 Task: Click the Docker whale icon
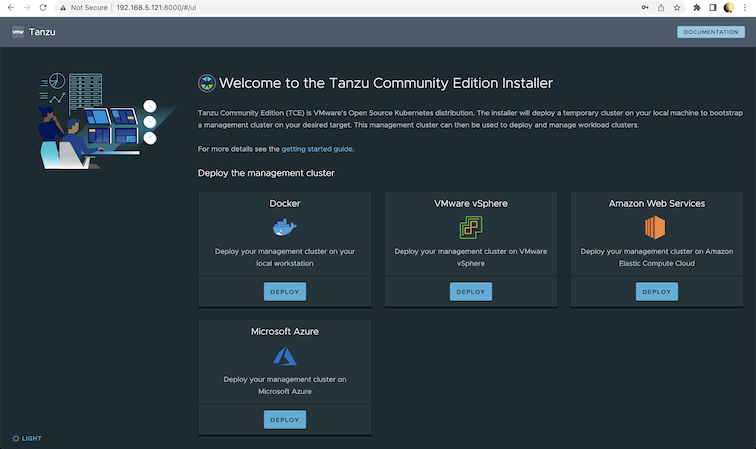[x=284, y=227]
